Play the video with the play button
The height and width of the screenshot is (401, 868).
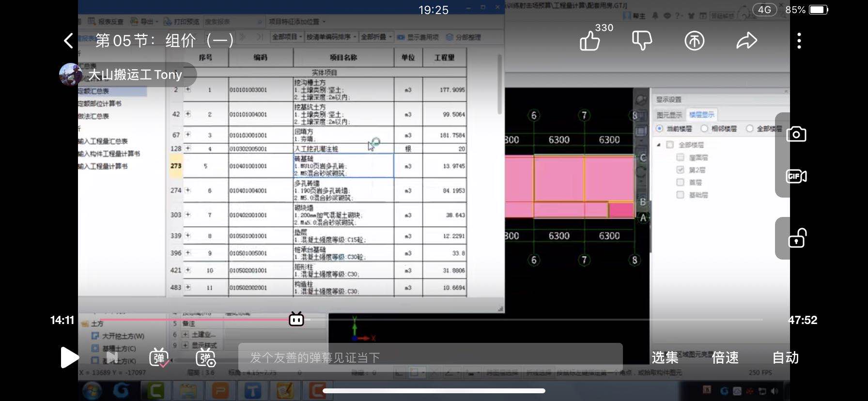click(69, 357)
